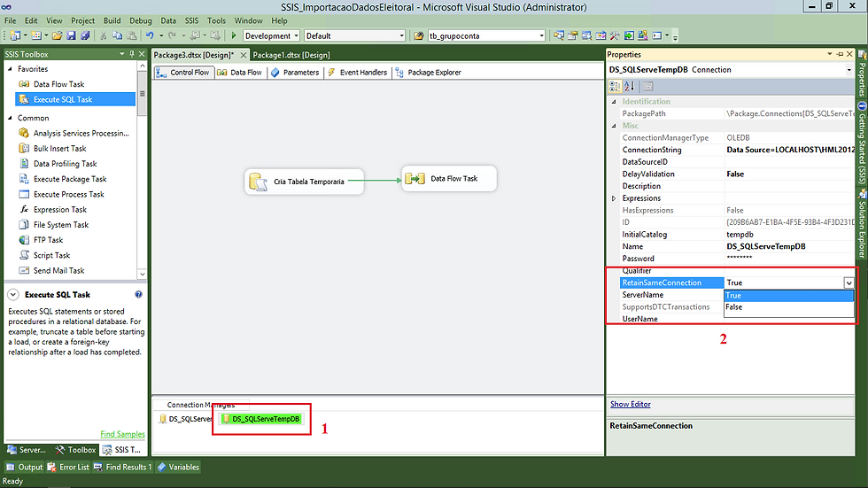Screen dimensions: 868x488
Task: Choose False in RetainSameConnection list
Action: (x=789, y=307)
